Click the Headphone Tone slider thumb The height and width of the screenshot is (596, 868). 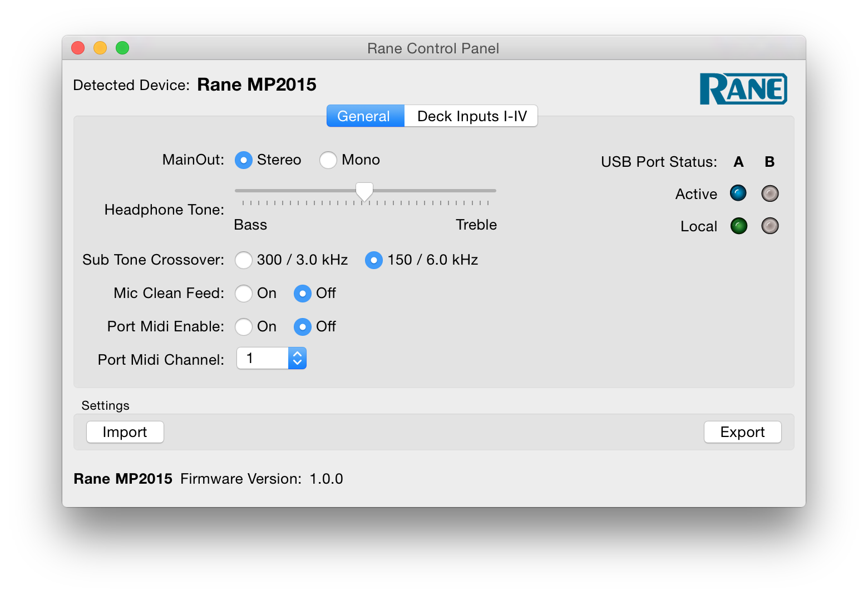364,192
